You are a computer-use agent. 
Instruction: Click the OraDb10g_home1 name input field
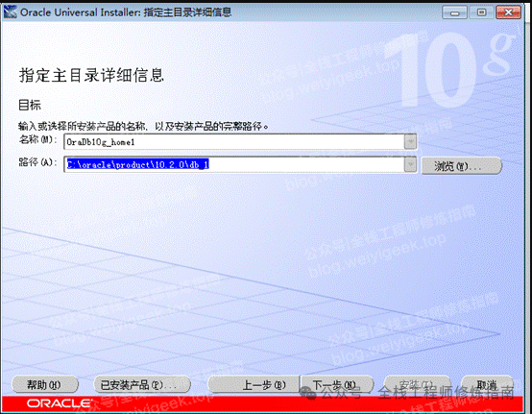233,142
